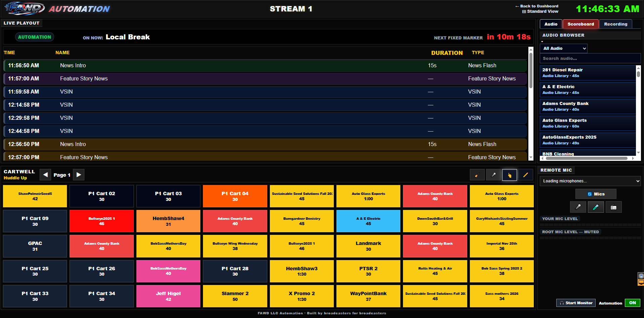This screenshot has width=644, height=318.
Task: Select the 12:44:58 PM VSIN row
Action: tap(265, 131)
